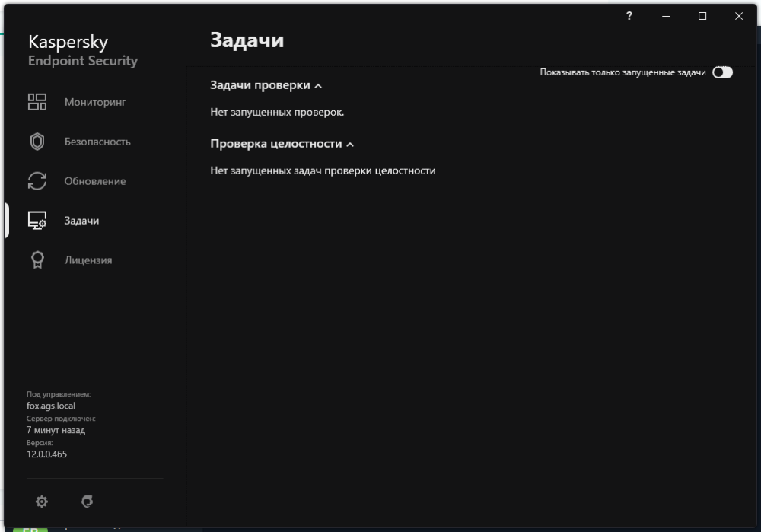The width and height of the screenshot is (761, 532).
Task: Open settings via the gear icon
Action: (x=42, y=502)
